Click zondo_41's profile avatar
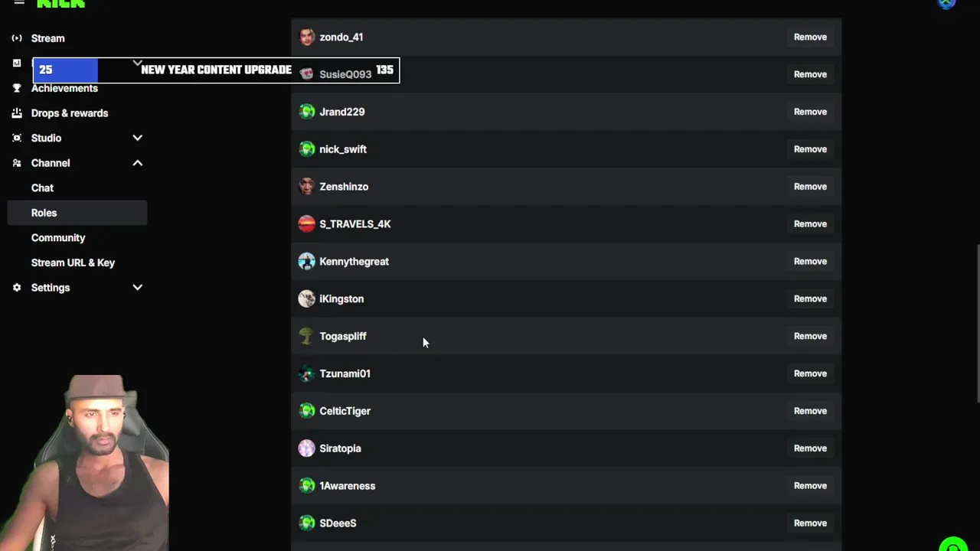 coord(306,37)
